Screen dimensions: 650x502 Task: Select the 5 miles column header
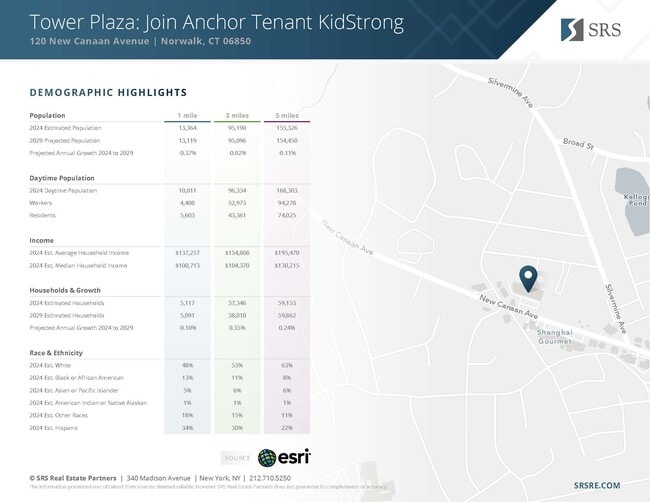pyautogui.click(x=287, y=116)
